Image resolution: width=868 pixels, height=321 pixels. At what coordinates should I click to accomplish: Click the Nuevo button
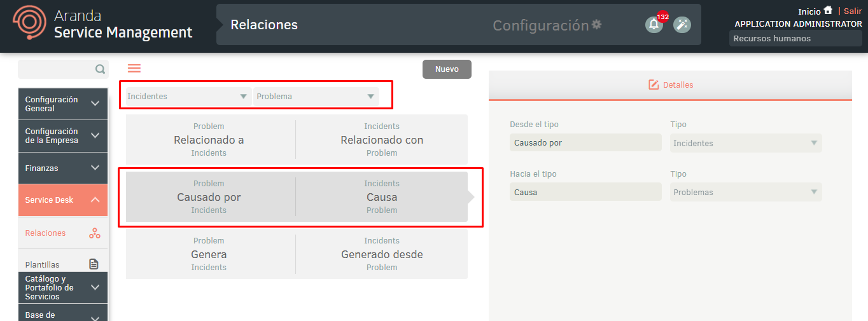(x=447, y=69)
